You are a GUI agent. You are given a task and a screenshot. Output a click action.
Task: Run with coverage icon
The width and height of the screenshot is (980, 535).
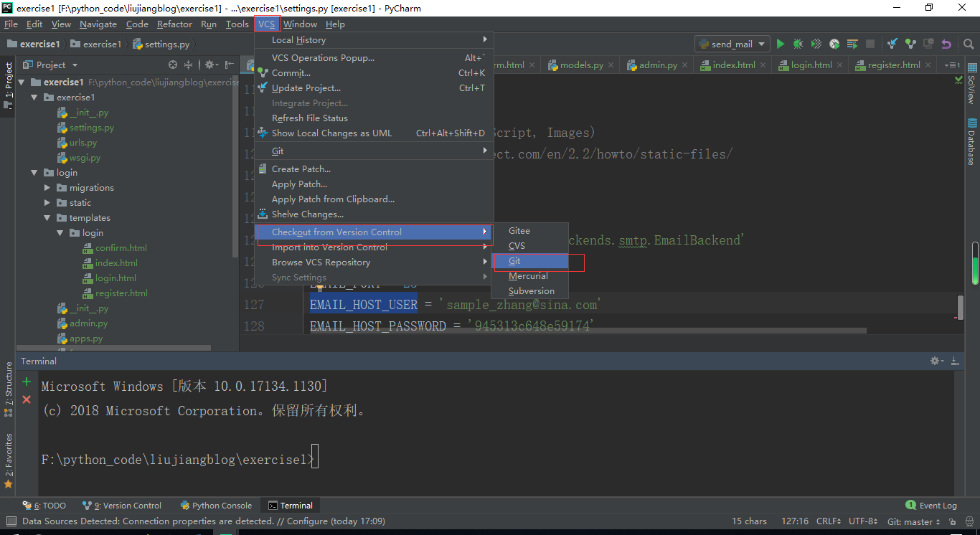tap(816, 44)
